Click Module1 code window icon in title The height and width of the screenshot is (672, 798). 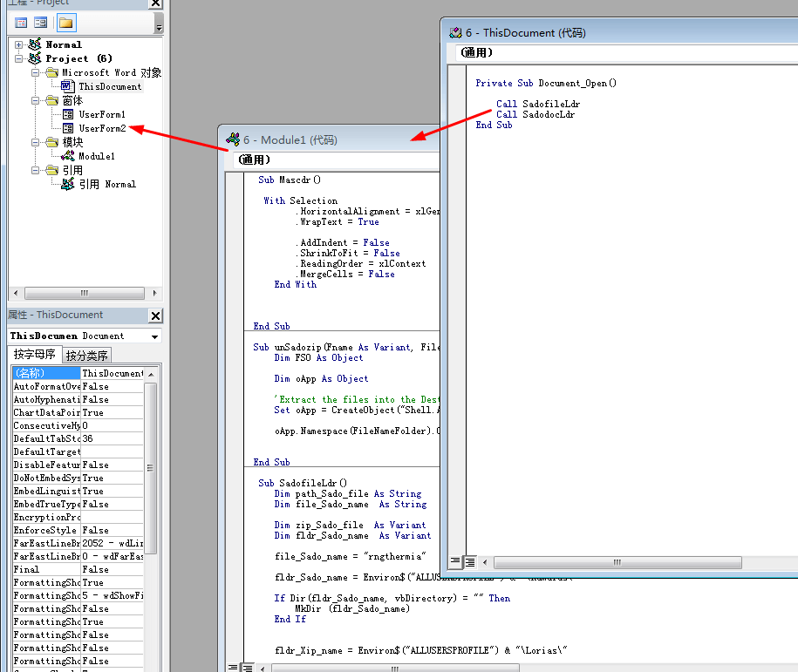tap(233, 139)
